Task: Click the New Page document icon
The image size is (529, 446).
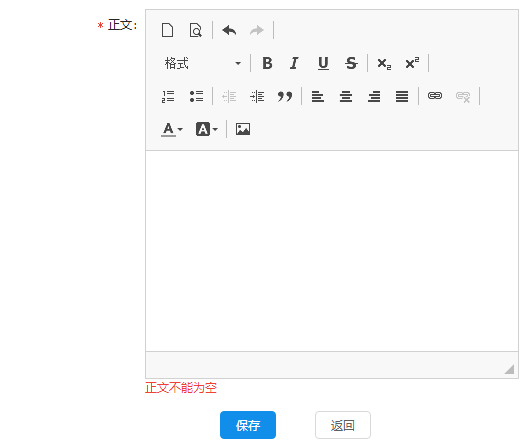Action: coord(167,30)
